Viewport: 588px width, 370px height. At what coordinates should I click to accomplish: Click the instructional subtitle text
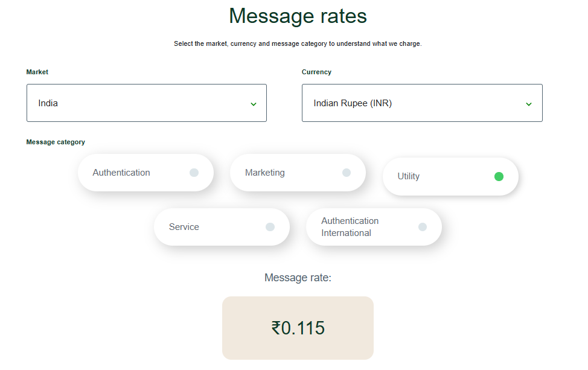pyautogui.click(x=298, y=43)
